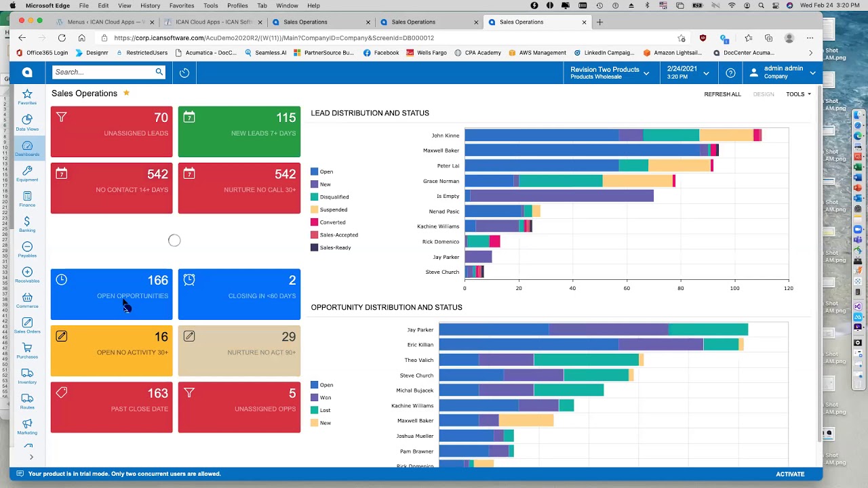Open Banking workspace in sidebar
Viewport: 868px width, 488px height.
click(x=27, y=224)
